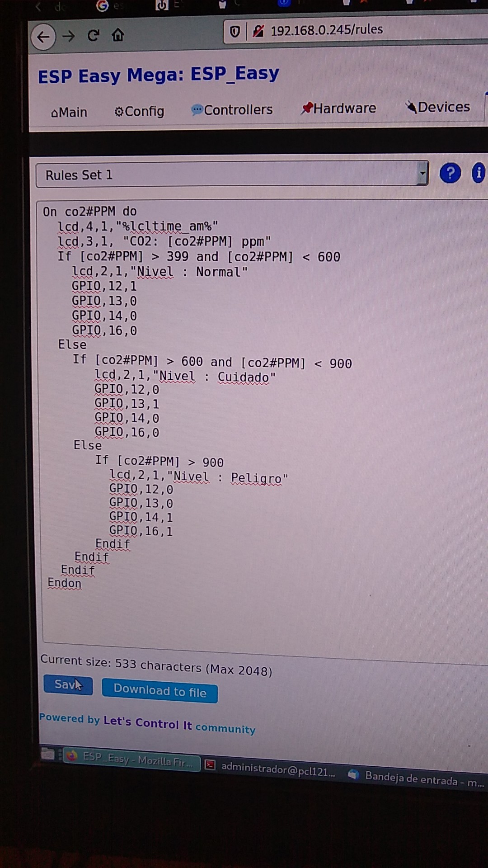This screenshot has height=868, width=488.
Task: Click the line 'On co2#PPM do'
Action: tap(90, 212)
